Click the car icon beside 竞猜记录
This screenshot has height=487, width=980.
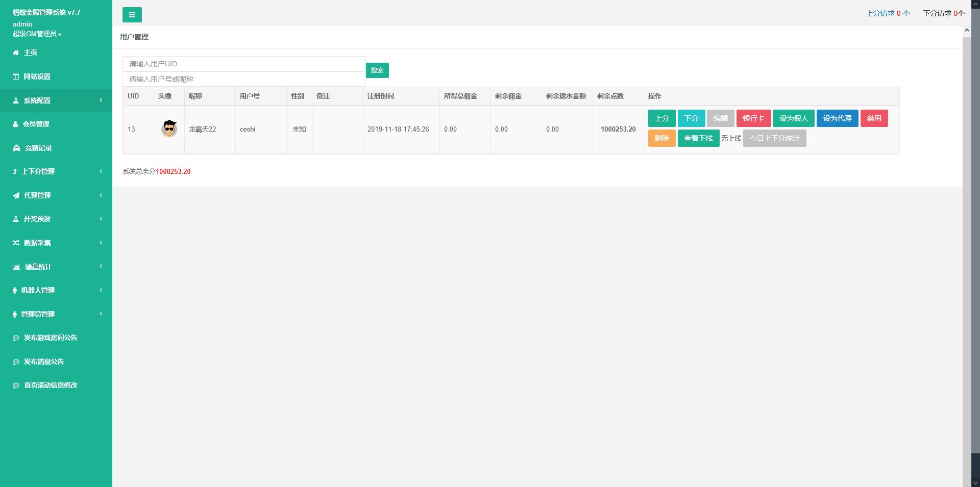point(16,148)
